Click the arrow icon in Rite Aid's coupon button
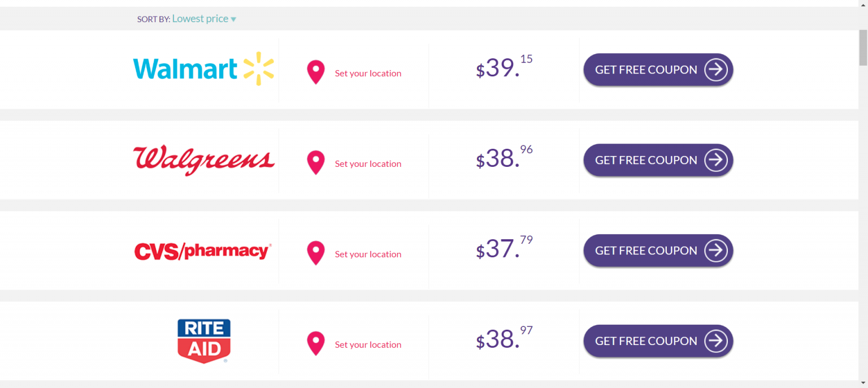Screen dimensions: 868x388 pyautogui.click(x=715, y=341)
